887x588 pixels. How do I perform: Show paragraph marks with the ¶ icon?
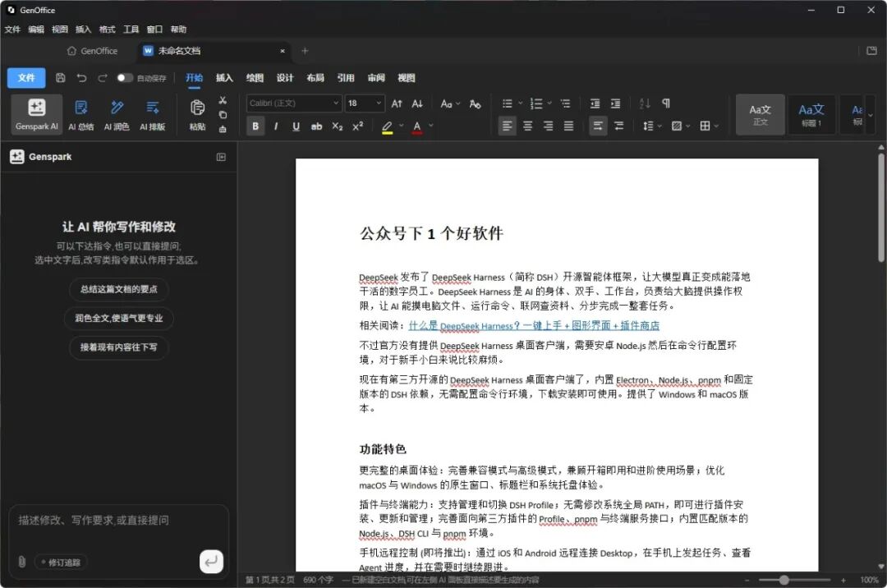[x=666, y=103]
